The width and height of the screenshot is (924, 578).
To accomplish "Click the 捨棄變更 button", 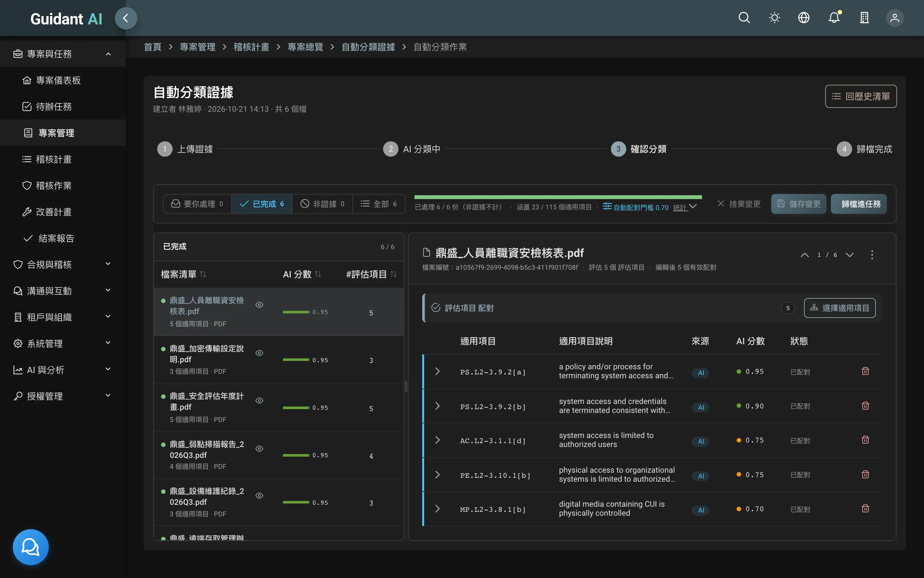I will (739, 204).
